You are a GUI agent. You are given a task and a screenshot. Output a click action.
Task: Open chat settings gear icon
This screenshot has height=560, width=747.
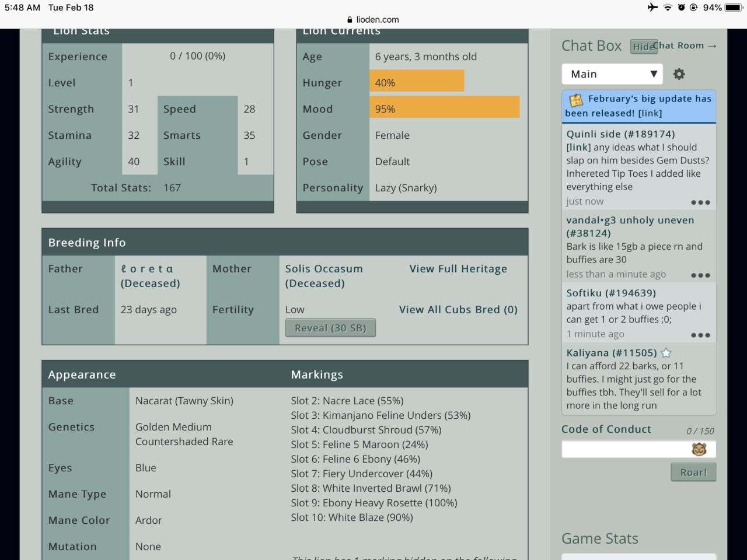tap(679, 74)
